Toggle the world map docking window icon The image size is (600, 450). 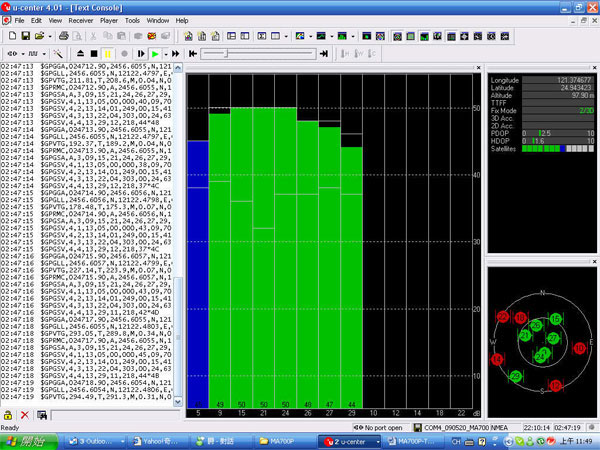pyautogui.click(x=437, y=36)
